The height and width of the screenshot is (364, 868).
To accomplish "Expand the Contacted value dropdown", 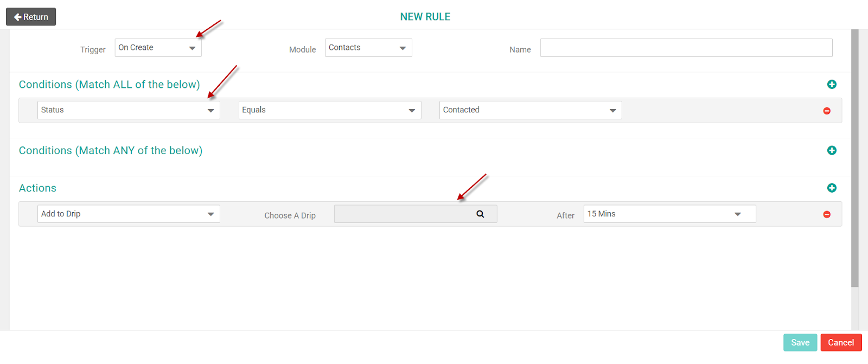I will [x=531, y=110].
